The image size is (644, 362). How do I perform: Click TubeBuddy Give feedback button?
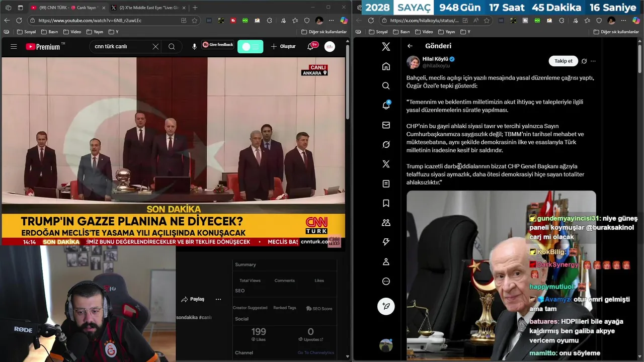tap(218, 45)
